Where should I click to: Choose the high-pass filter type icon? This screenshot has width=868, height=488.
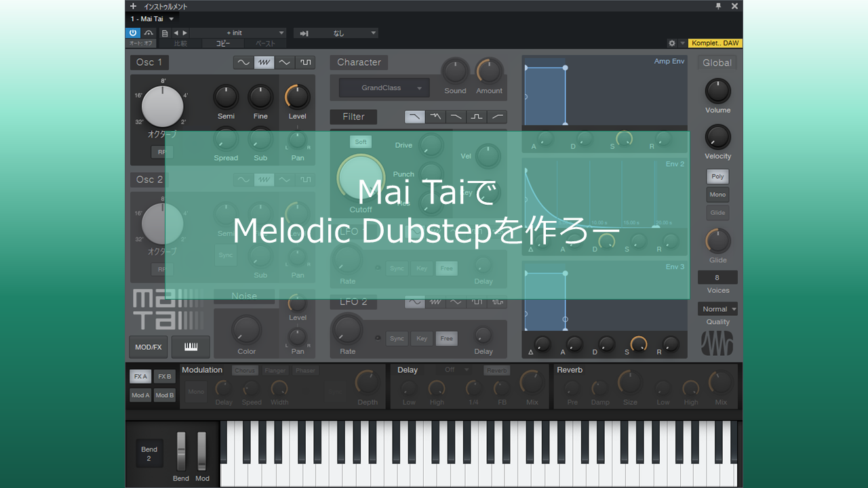pos(497,117)
